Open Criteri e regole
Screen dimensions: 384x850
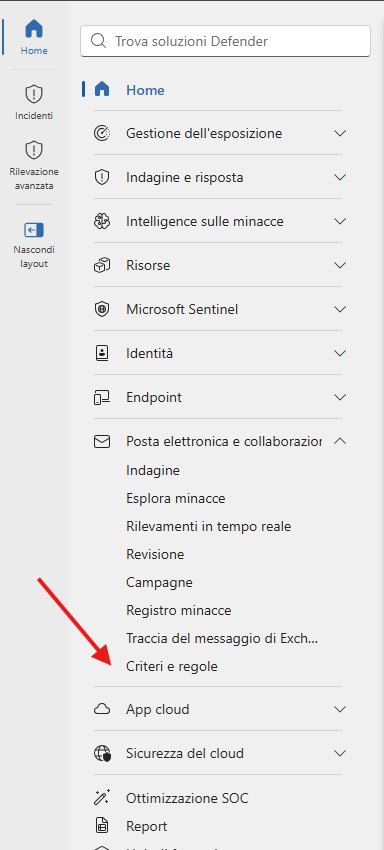(x=172, y=666)
